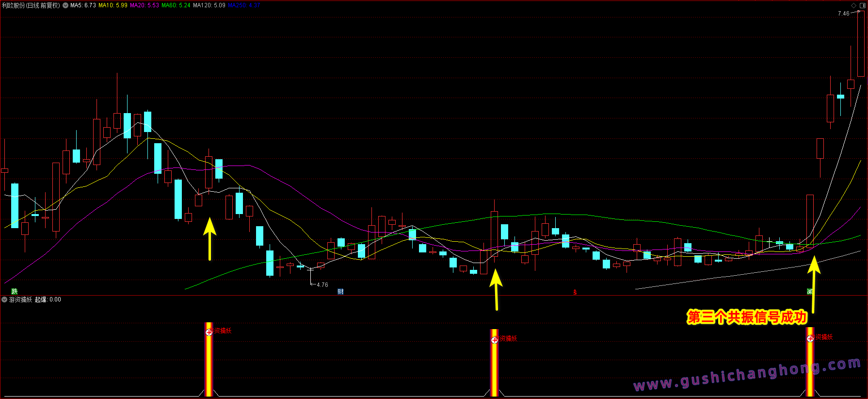This screenshot has width=868, height=399.
Task: Click the 7.46 high price label
Action: [843, 14]
